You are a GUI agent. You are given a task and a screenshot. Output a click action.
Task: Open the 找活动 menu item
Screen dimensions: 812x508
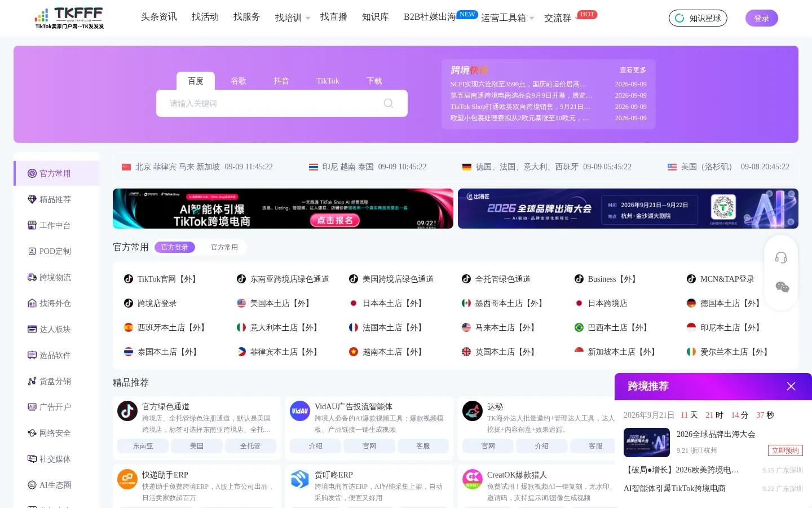pos(205,17)
